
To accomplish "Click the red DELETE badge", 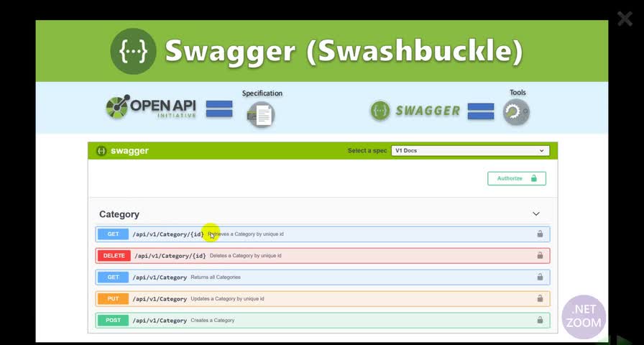I will tap(114, 255).
